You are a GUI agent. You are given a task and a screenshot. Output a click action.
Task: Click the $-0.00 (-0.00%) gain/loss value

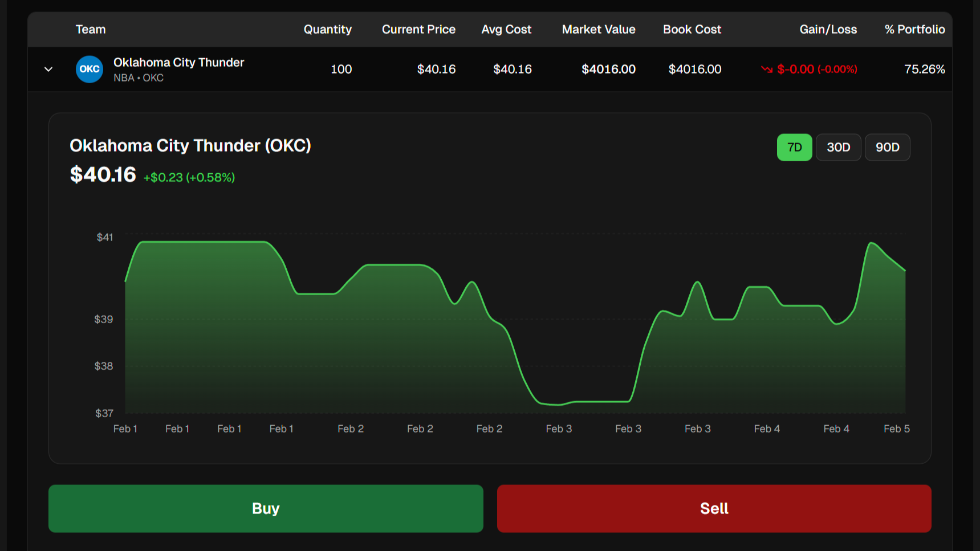tap(817, 70)
